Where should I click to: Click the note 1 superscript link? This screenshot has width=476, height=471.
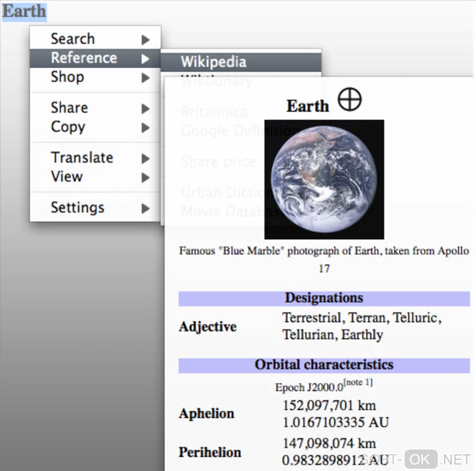(358, 382)
